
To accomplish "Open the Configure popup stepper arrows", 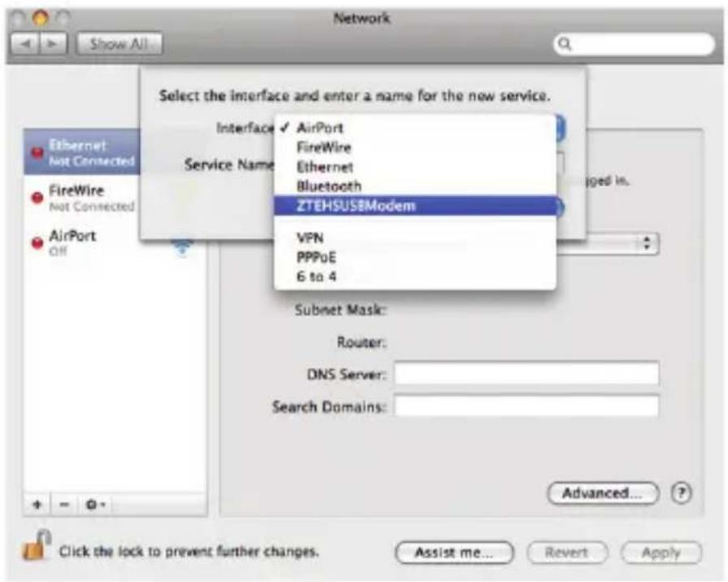I will 647,243.
